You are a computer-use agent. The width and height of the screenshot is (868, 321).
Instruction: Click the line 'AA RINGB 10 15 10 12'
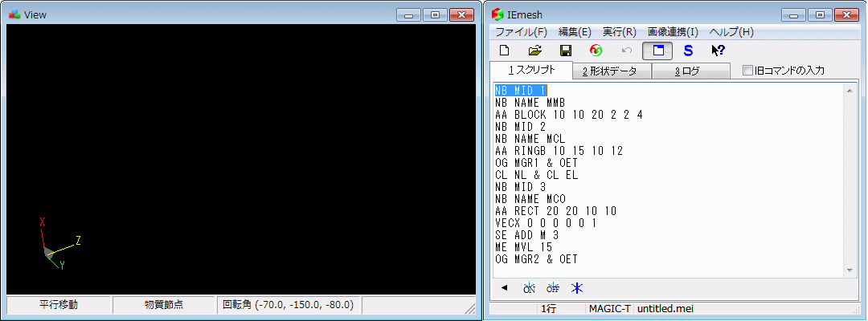(559, 151)
